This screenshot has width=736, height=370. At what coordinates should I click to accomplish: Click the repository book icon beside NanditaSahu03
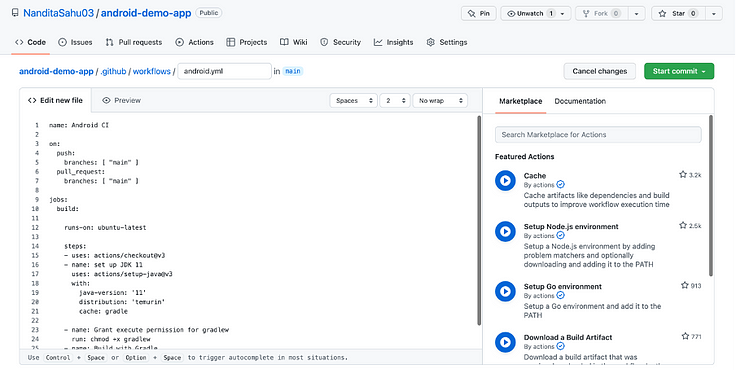click(x=15, y=13)
